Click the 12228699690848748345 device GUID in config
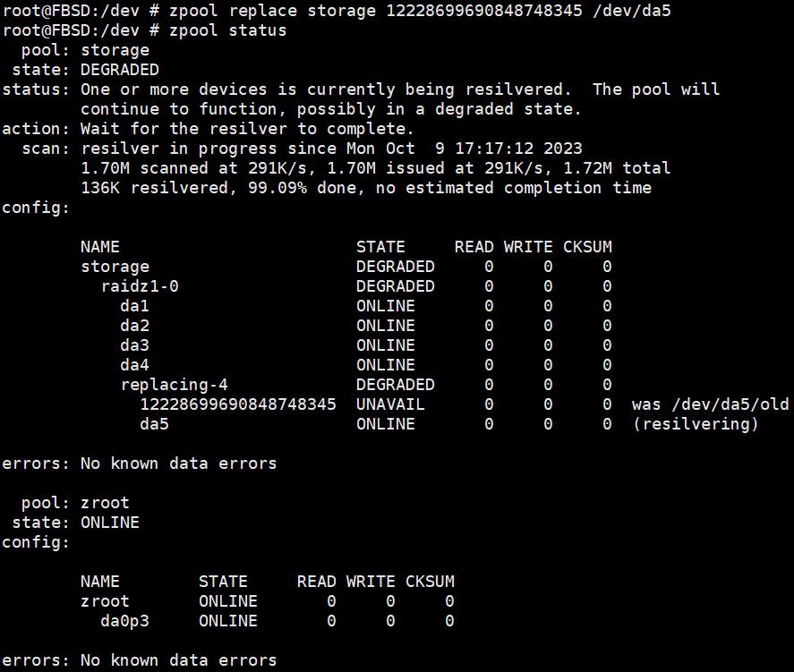This screenshot has width=794, height=672. tap(238, 404)
